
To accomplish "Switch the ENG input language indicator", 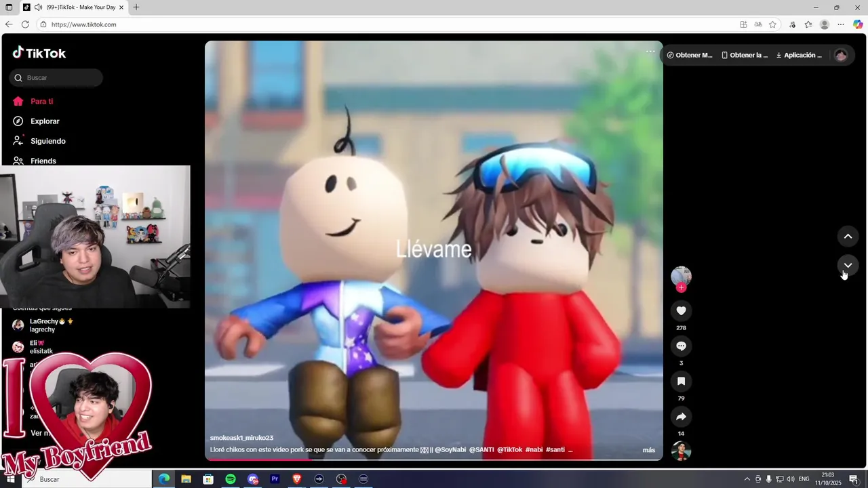I will (x=804, y=479).
